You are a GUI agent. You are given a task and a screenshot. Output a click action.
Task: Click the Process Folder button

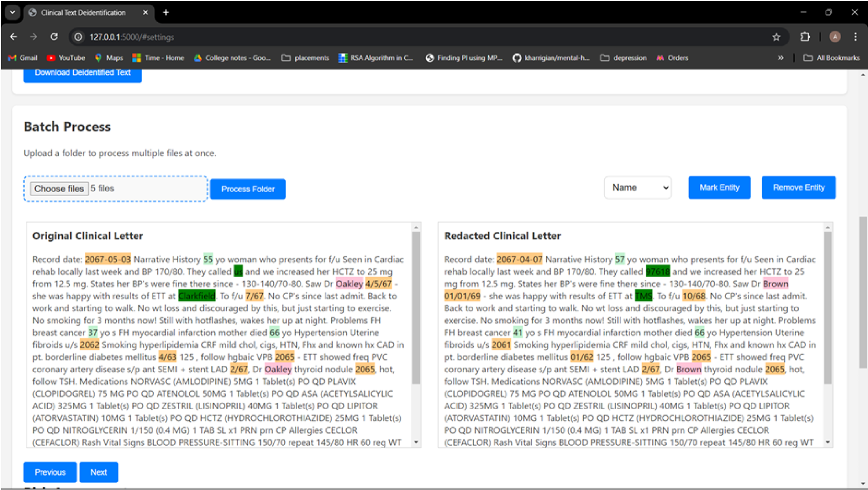coord(248,189)
